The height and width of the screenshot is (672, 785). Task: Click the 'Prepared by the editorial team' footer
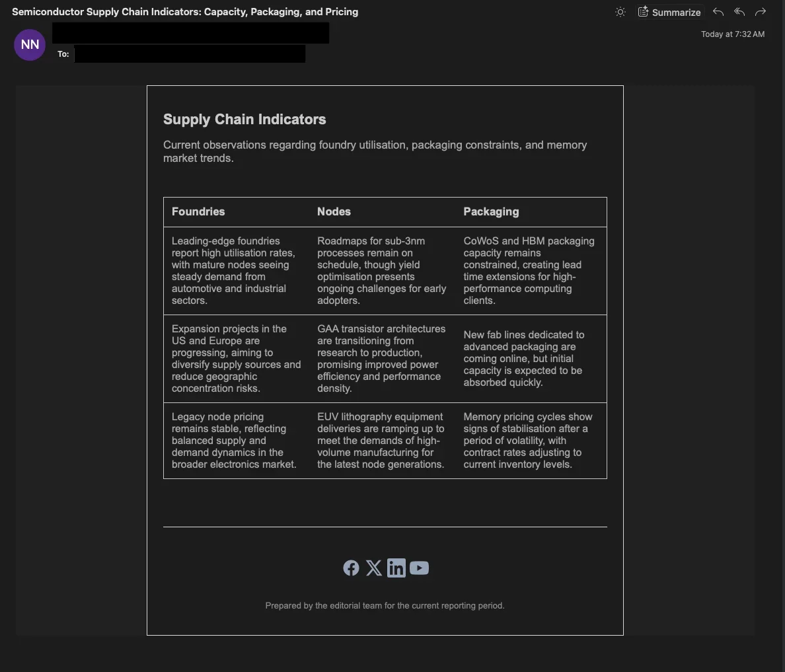(x=385, y=605)
